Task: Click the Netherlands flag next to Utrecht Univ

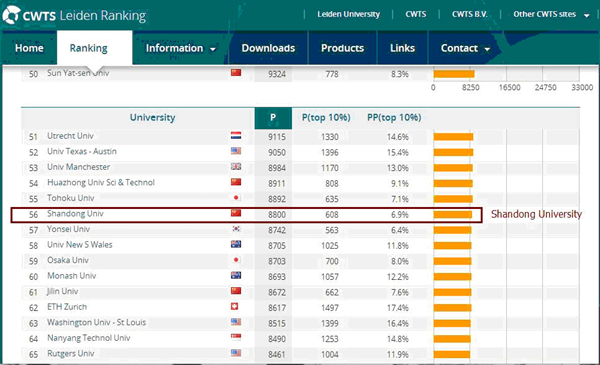Action: [236, 135]
